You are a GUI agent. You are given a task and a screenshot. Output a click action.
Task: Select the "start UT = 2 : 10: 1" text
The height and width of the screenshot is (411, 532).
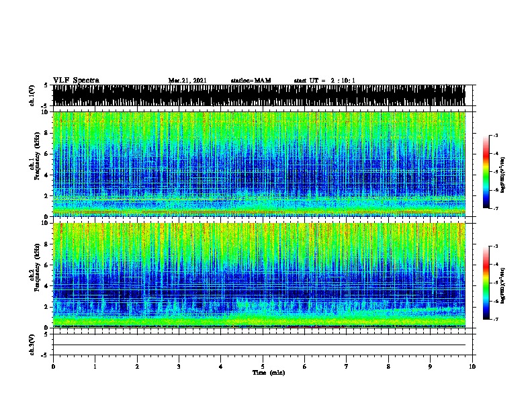click(324, 81)
